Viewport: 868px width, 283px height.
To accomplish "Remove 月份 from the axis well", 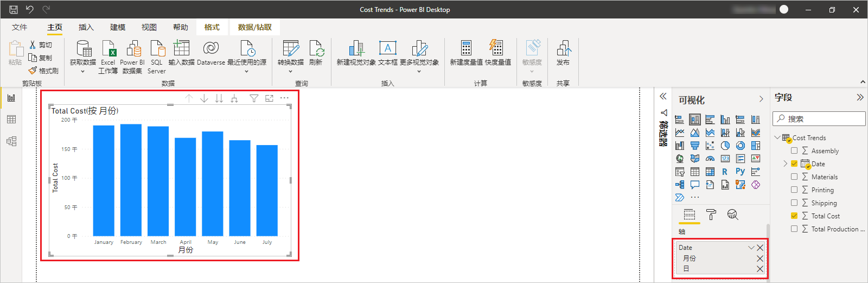I will click(760, 259).
